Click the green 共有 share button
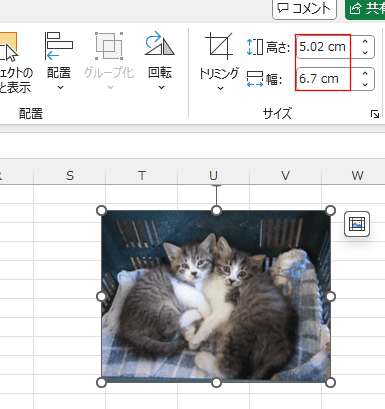This screenshot has height=409, width=385. click(x=365, y=9)
